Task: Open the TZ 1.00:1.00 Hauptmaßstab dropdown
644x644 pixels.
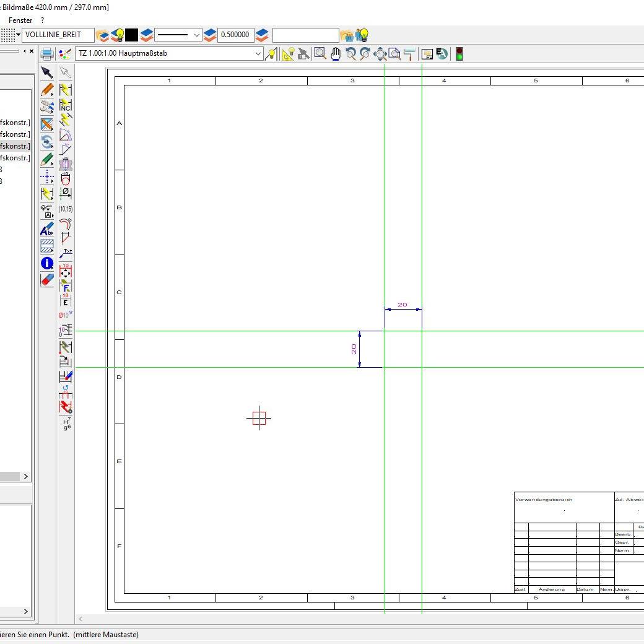Action: point(258,54)
